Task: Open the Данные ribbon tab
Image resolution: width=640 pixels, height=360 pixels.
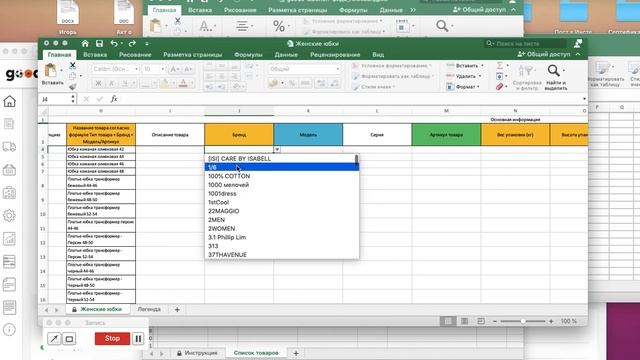Action: click(x=286, y=54)
